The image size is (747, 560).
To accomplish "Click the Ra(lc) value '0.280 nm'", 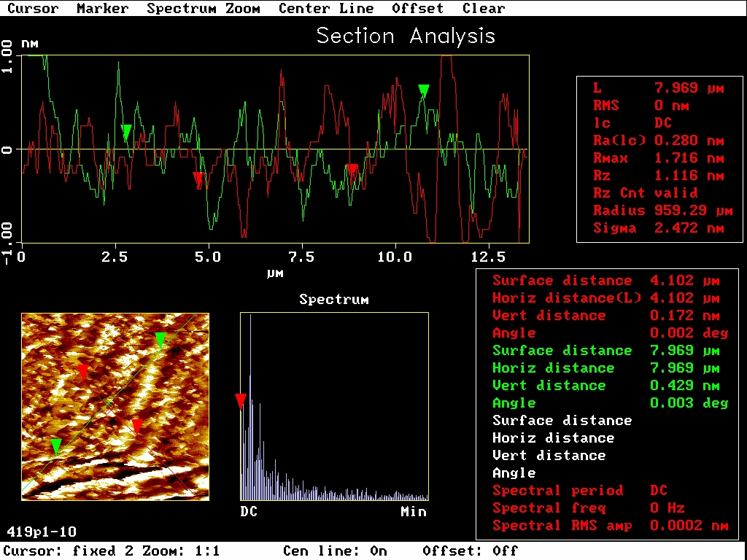I will tap(689, 141).
